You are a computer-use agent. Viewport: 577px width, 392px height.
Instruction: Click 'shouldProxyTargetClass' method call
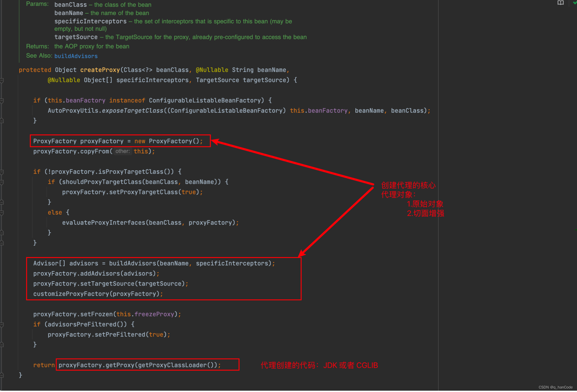102,182
